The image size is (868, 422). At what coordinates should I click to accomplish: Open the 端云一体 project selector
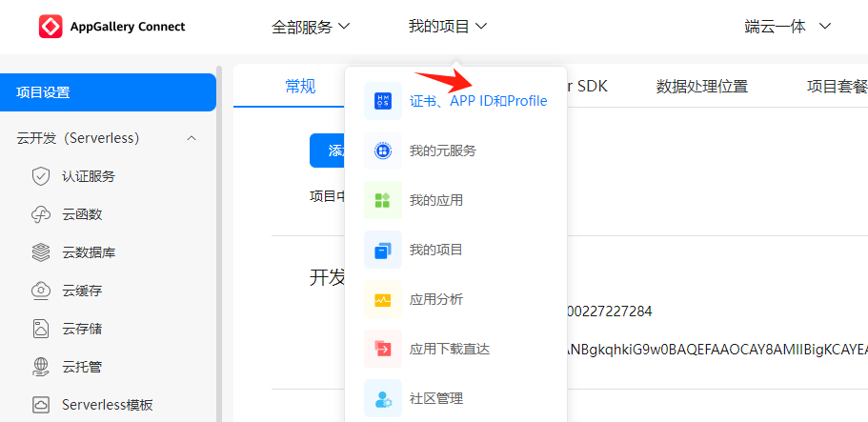click(788, 26)
